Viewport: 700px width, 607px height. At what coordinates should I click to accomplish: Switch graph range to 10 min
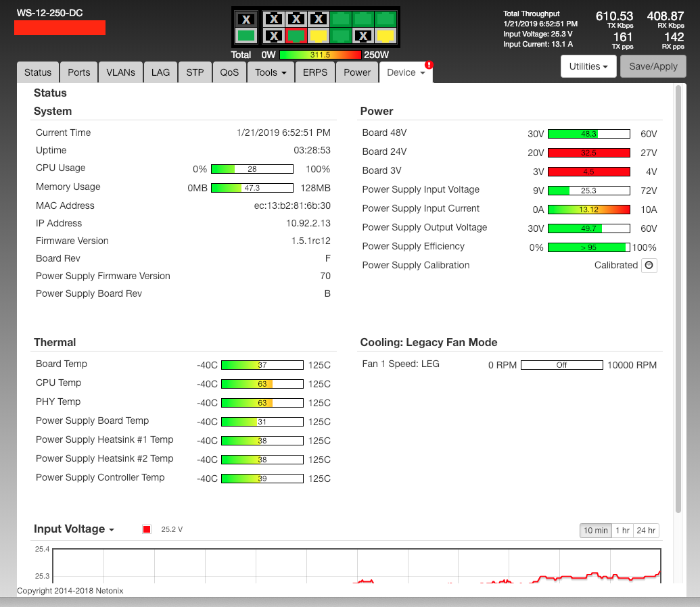(x=596, y=531)
